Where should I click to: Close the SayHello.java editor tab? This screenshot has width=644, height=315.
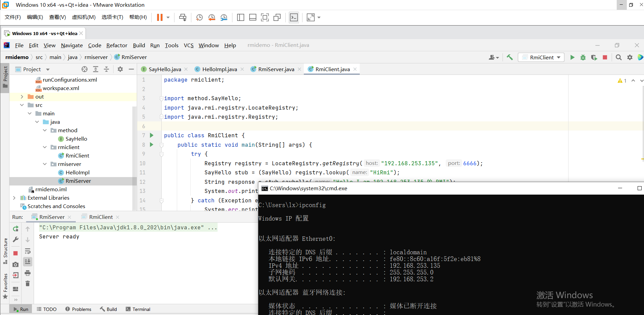[x=186, y=69]
